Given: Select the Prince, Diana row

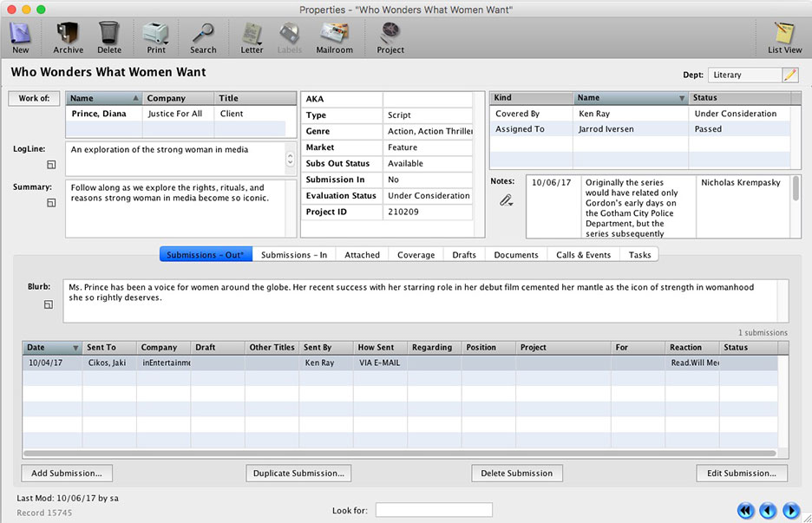Looking at the screenshot, I should tap(176, 114).
